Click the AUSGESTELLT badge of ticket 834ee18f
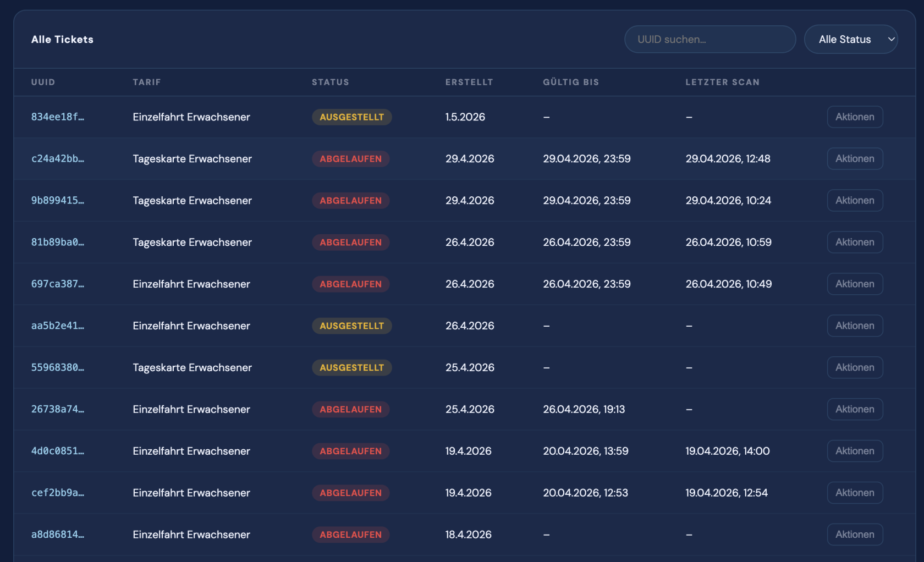 pyautogui.click(x=352, y=117)
